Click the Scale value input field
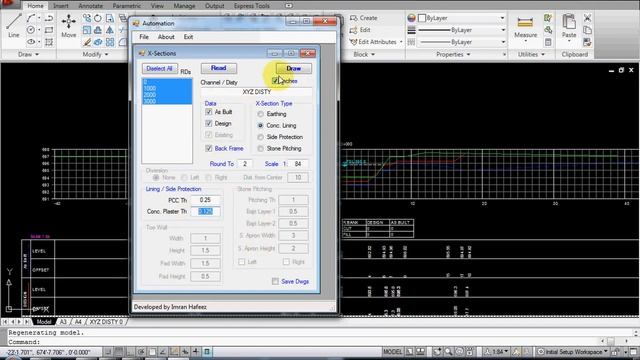The image size is (640, 360). (298, 164)
